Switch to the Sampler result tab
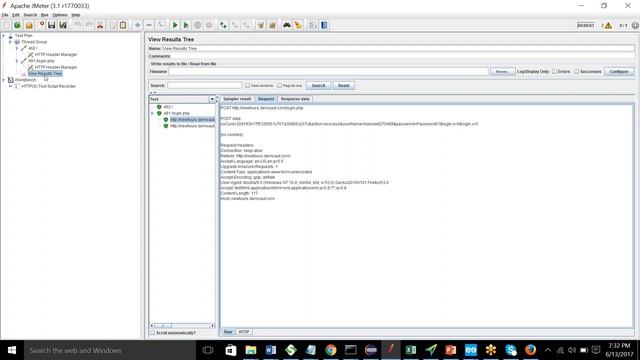Screen dimensions: 640x360 237,99
